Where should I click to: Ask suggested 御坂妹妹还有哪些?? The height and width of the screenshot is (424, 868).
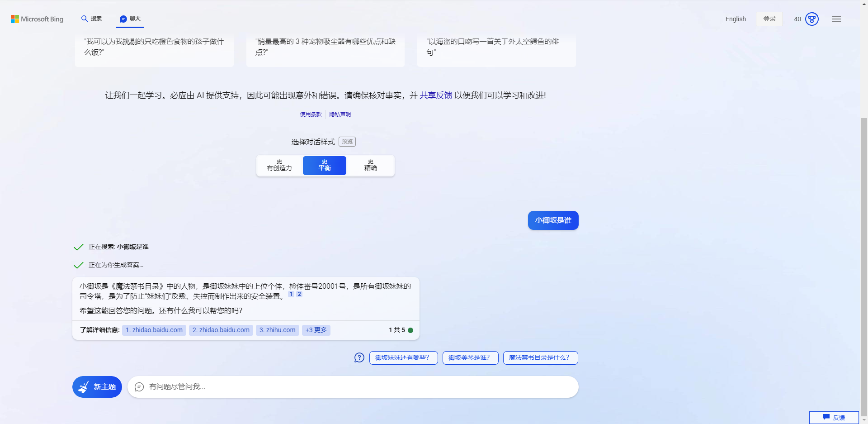pos(404,358)
